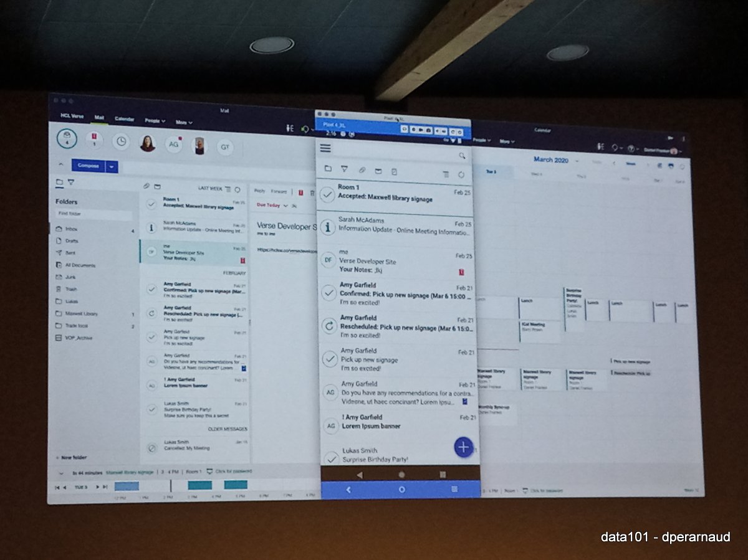The image size is (748, 560).
Task: Select folders view icon in sidebar
Action: [59, 183]
